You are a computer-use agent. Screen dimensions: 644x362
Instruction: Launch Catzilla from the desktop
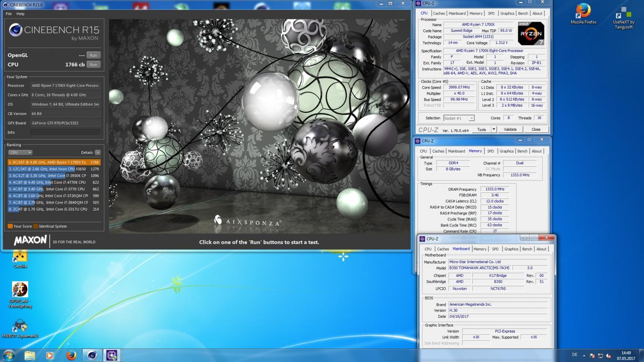coord(20,257)
